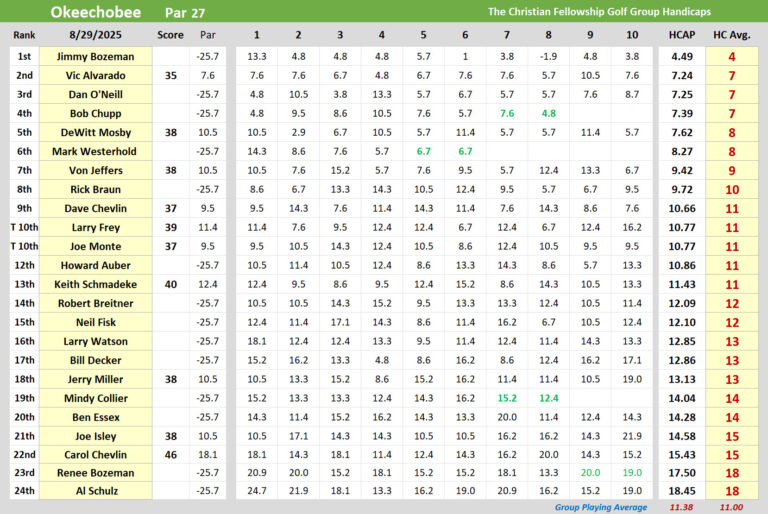Click Jimmy Bozeman's name cell
Viewport: 768px width, 514px height.
96,56
